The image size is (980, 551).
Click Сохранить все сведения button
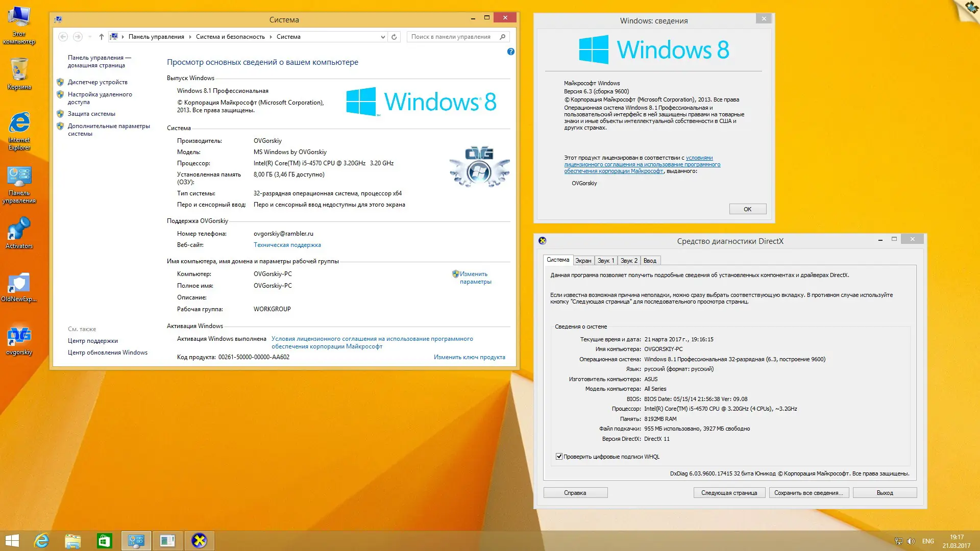[808, 493]
